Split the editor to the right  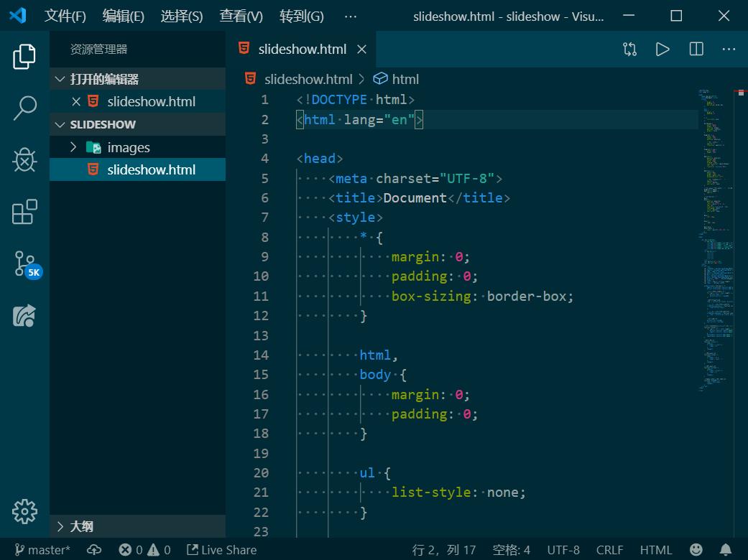click(x=696, y=49)
